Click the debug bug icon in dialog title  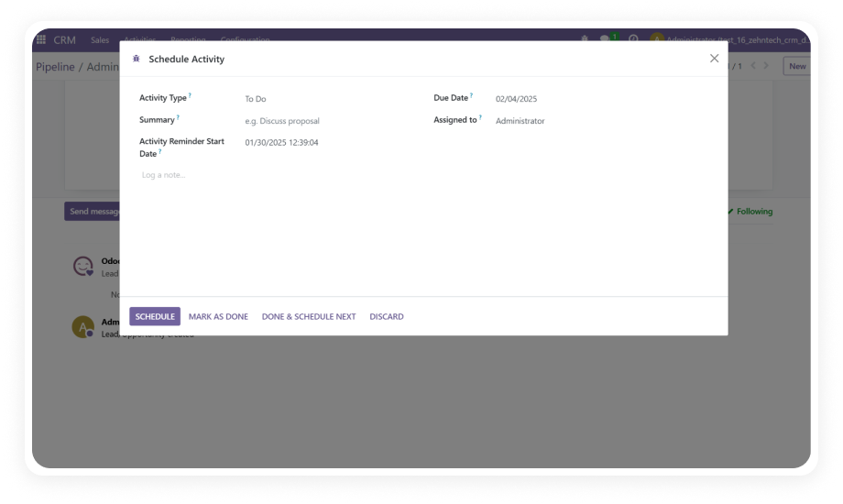137,59
